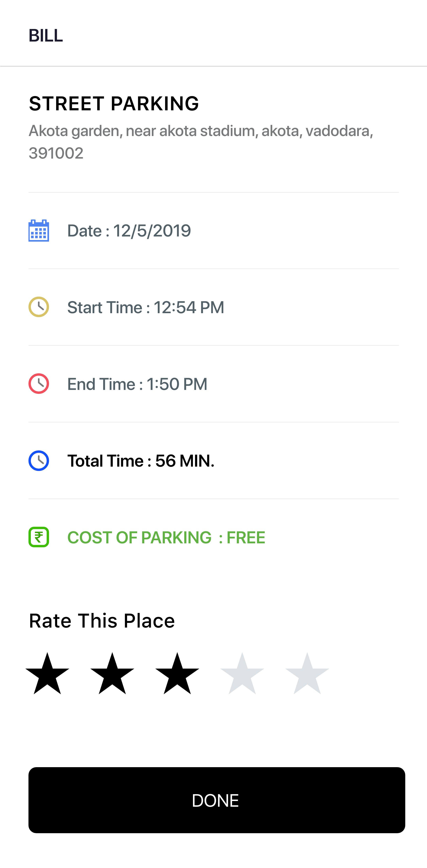Screen dimensions: 427x868
Task: Click the blue calendar date icon
Action: click(39, 231)
